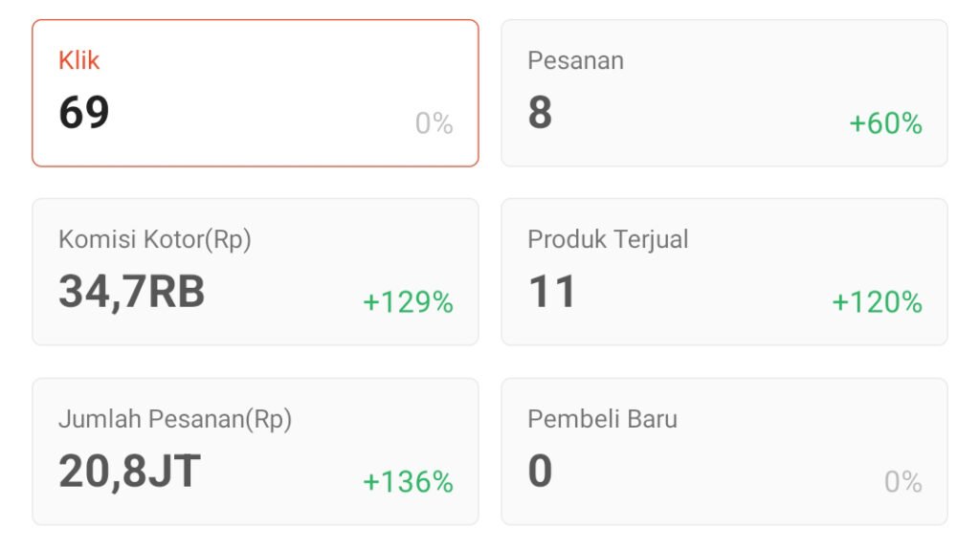Click the 0% change in Klik card
Screen dimensions: 980x551
point(434,123)
